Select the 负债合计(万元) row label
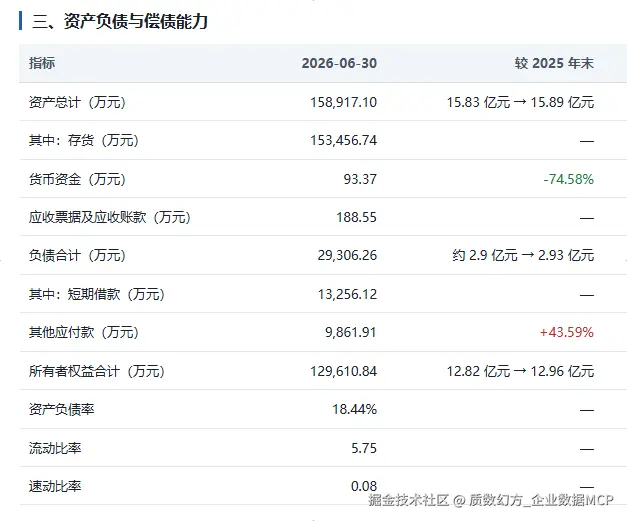This screenshot has height=521, width=627. [77, 255]
